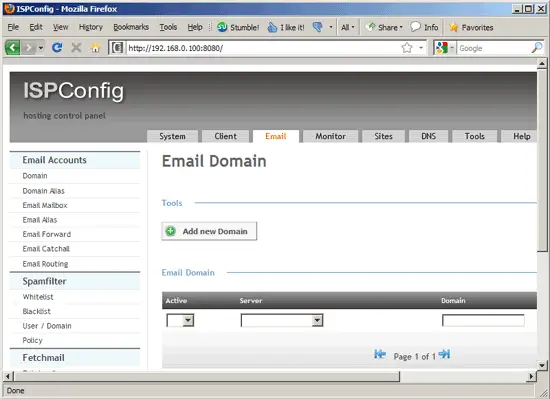Viewport: 550px width, 399px height.
Task: Click the Domain filter text field
Action: pos(483,320)
